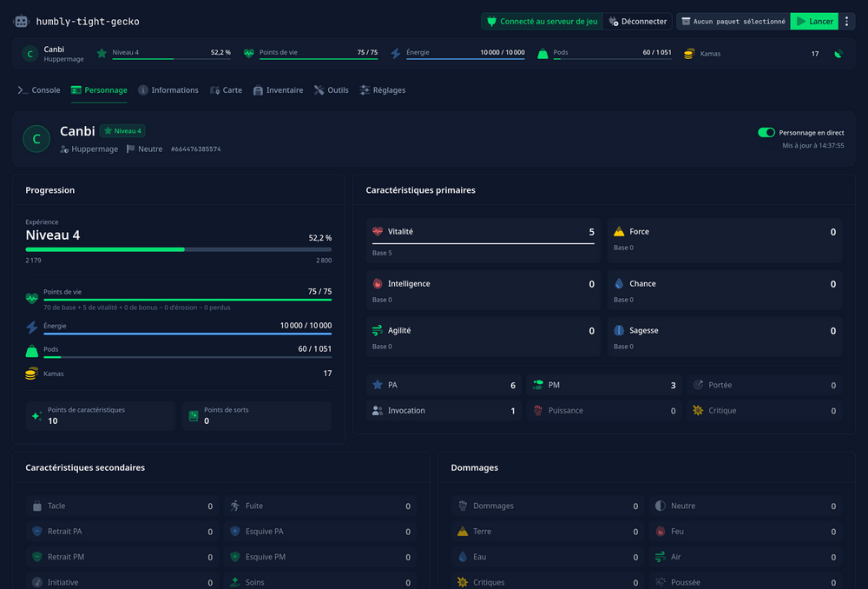Screen dimensions: 868x589
Task: Click the Pods weight icon in Progression
Action: [32, 351]
